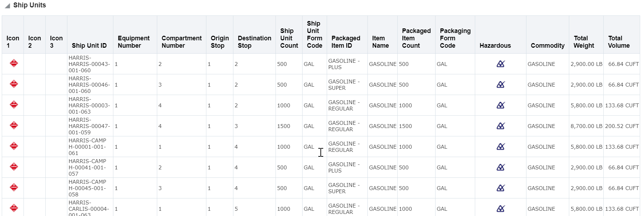Click hazardous flask icon for HARRIS-CAMP H-00045 row
Screen dimensions: 644x216
point(500,188)
